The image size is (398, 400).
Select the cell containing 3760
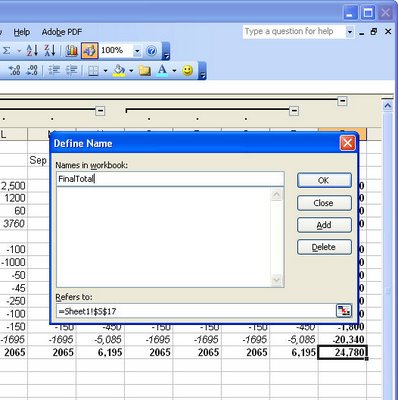(13, 224)
